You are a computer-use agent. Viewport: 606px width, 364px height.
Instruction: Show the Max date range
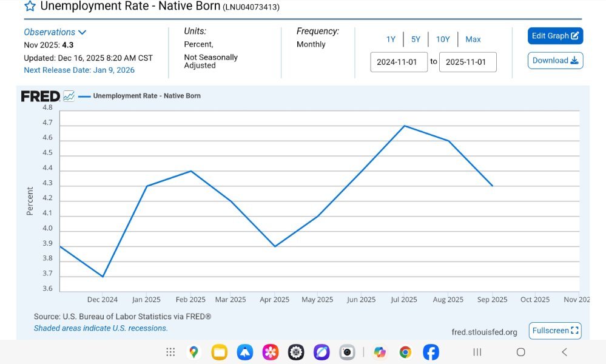coord(473,39)
